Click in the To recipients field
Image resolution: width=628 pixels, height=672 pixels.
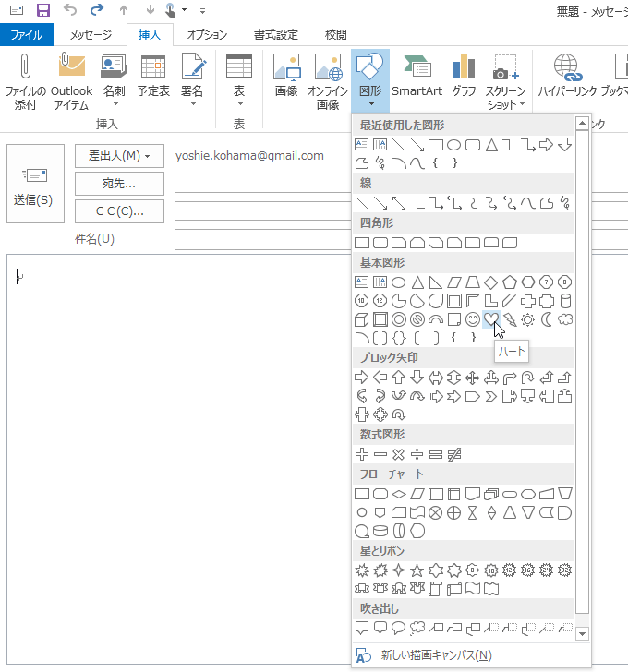tap(262, 184)
